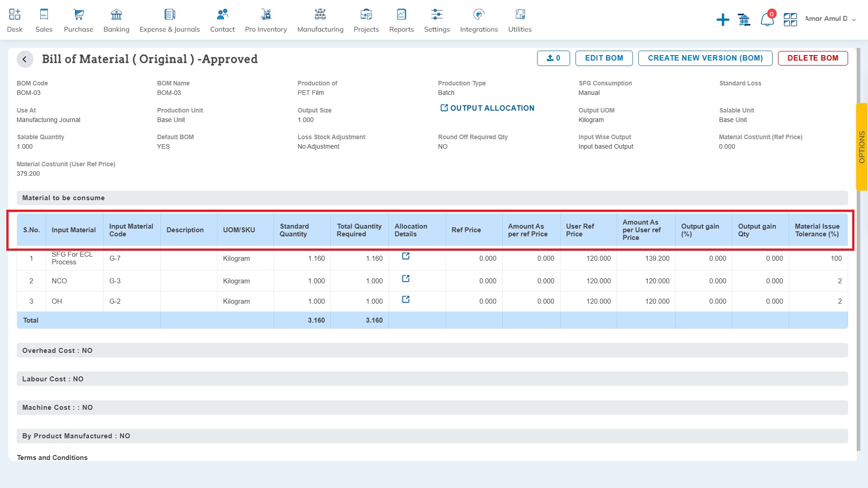The width and height of the screenshot is (868, 488).
Task: Open allocation details for SFG For ECL Process
Action: click(406, 256)
